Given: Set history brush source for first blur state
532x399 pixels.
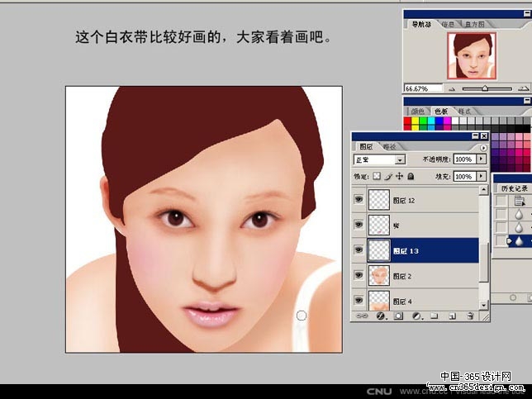Looking at the screenshot, I should click(501, 215).
